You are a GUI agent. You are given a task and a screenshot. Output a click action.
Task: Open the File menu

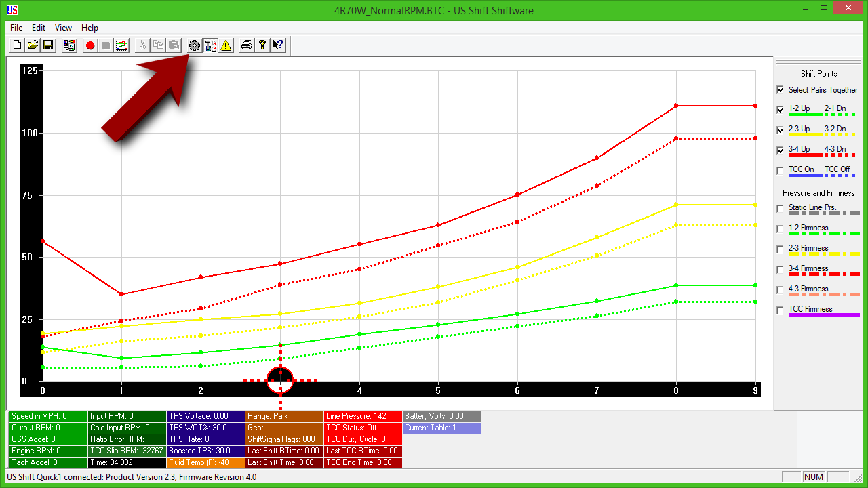[16, 28]
